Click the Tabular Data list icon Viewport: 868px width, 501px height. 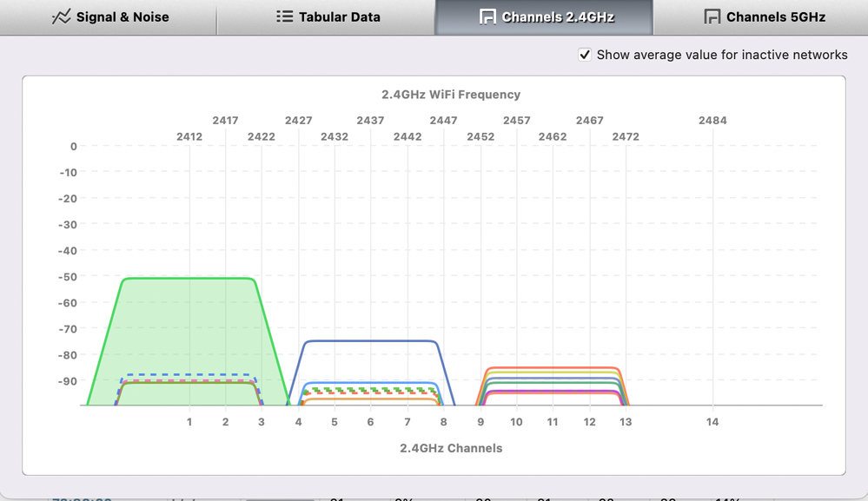pyautogui.click(x=284, y=16)
